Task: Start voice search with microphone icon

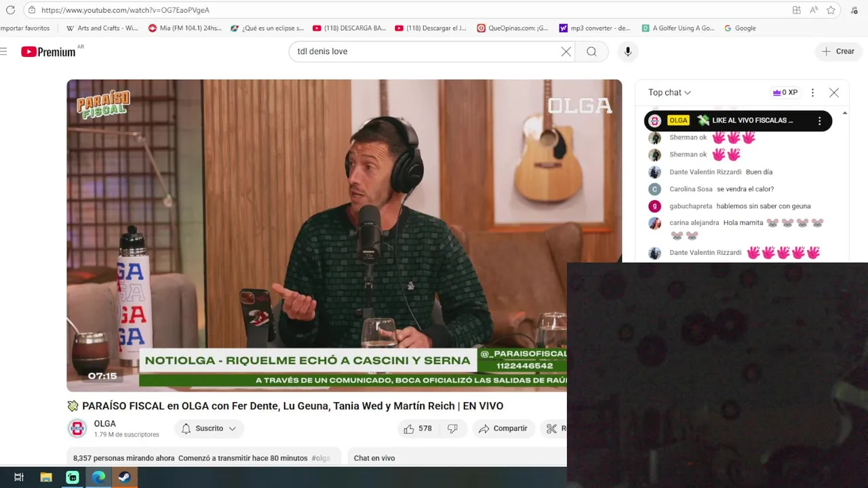Action: 628,52
